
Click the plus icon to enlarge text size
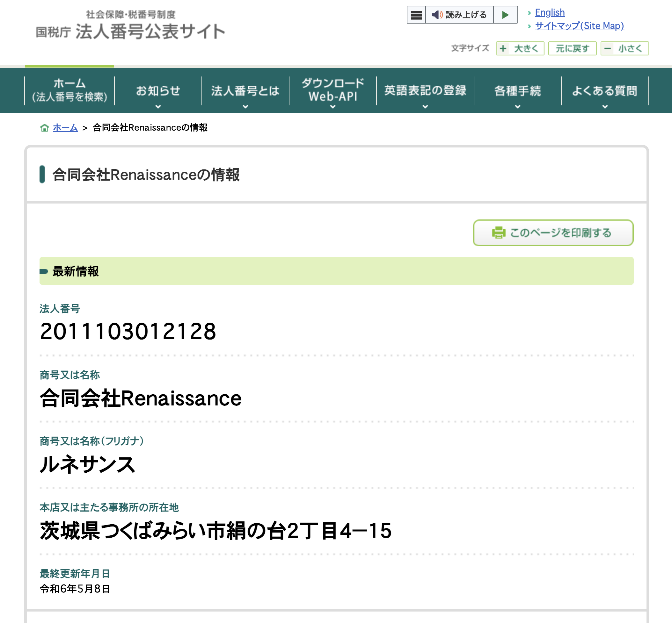click(x=503, y=48)
